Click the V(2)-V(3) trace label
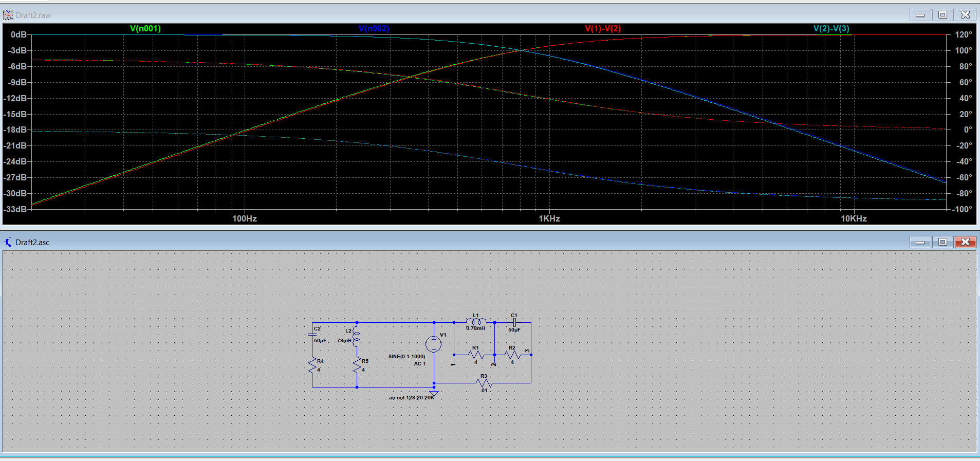This screenshot has width=980, height=461. click(831, 29)
